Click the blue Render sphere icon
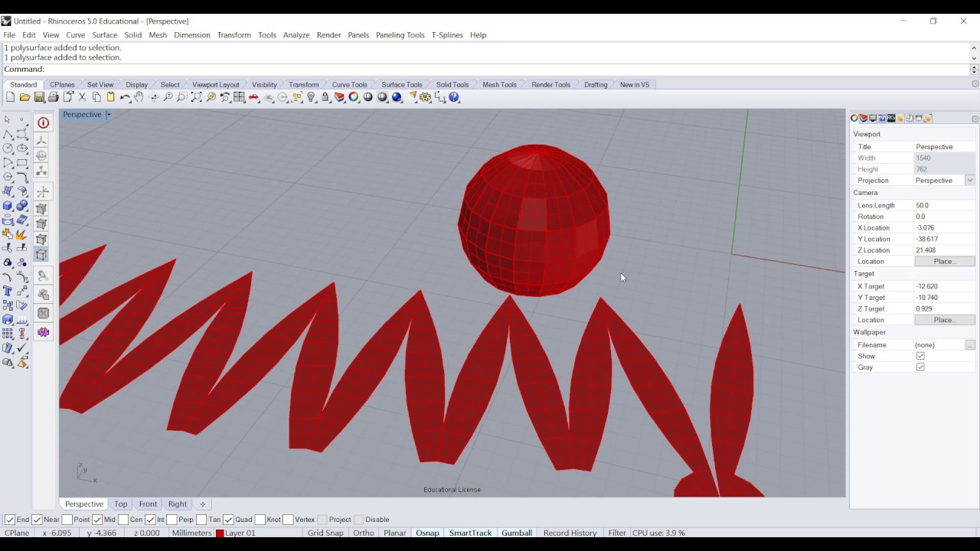980x551 pixels. tap(397, 97)
